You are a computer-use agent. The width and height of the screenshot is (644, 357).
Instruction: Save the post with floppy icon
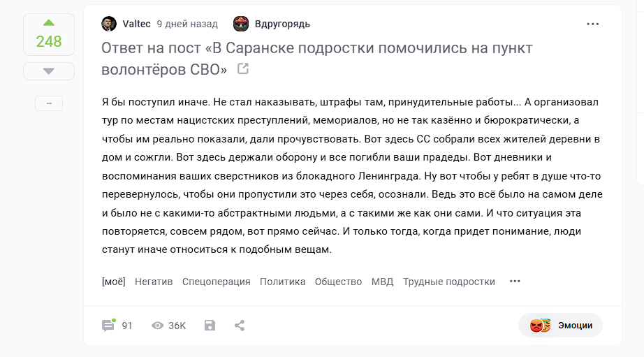(210, 326)
